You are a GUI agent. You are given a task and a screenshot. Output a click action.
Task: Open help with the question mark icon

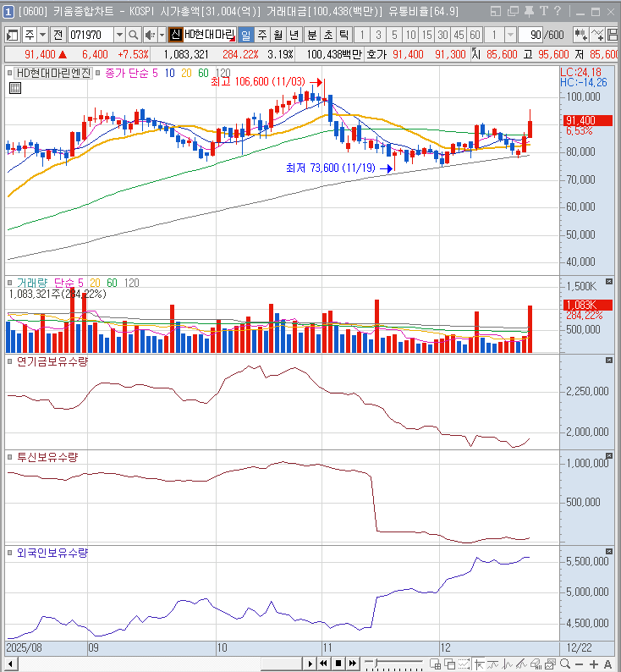tap(557, 11)
